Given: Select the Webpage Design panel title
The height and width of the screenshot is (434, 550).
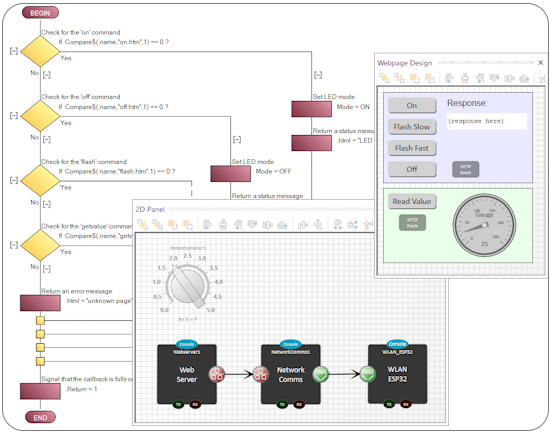Looking at the screenshot, I should (x=404, y=63).
